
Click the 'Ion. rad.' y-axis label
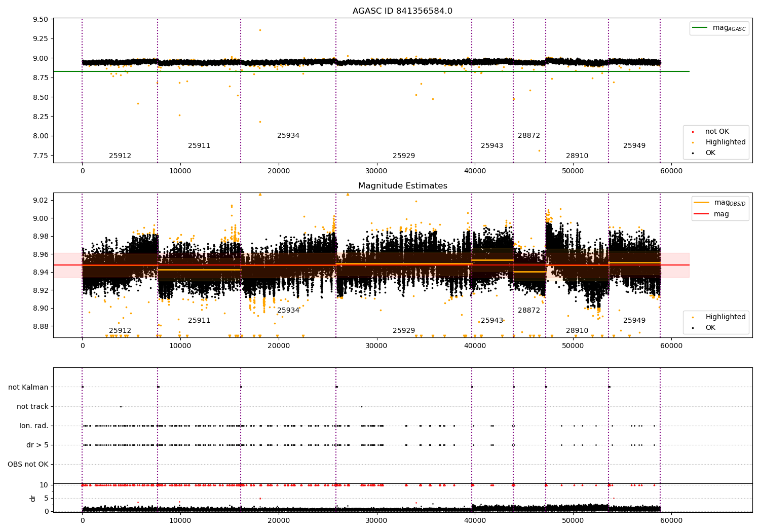tap(34, 426)
